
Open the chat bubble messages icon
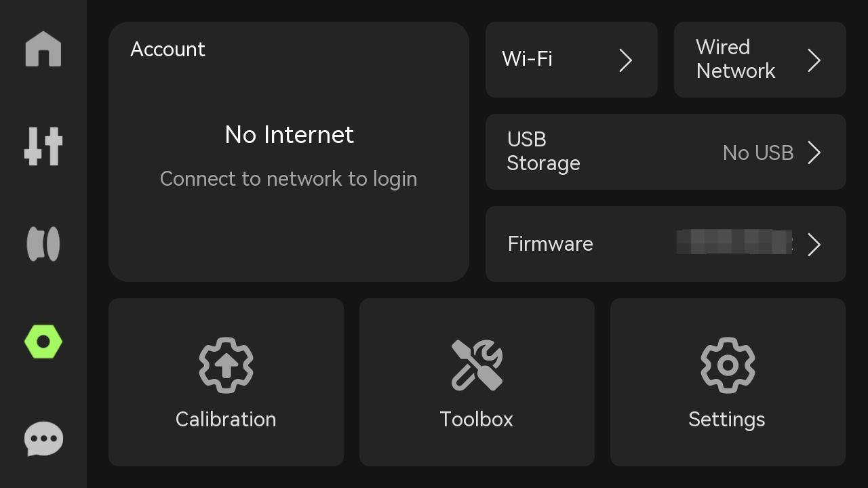[x=43, y=439]
